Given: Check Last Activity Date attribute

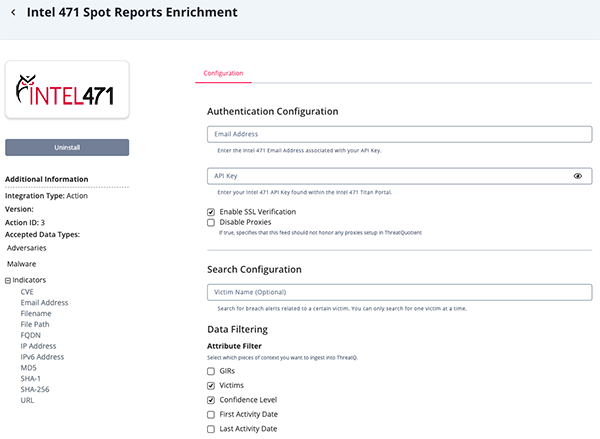Looking at the screenshot, I should point(211,429).
